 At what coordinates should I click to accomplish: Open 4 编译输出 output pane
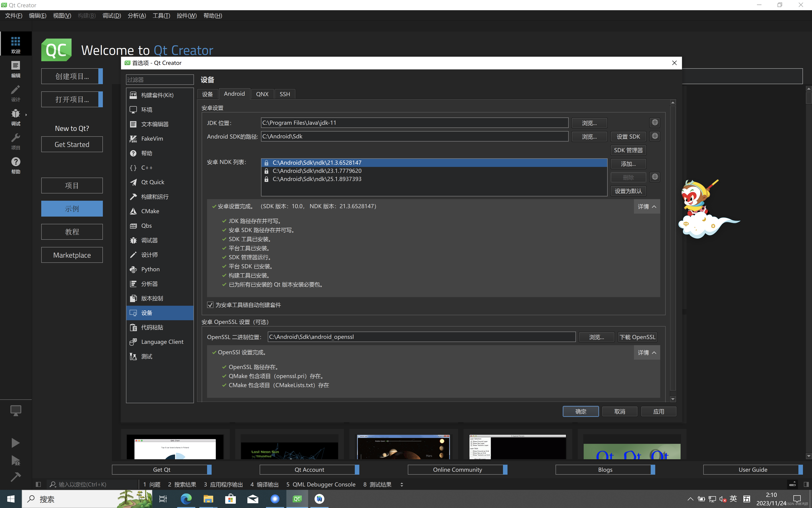(264, 484)
